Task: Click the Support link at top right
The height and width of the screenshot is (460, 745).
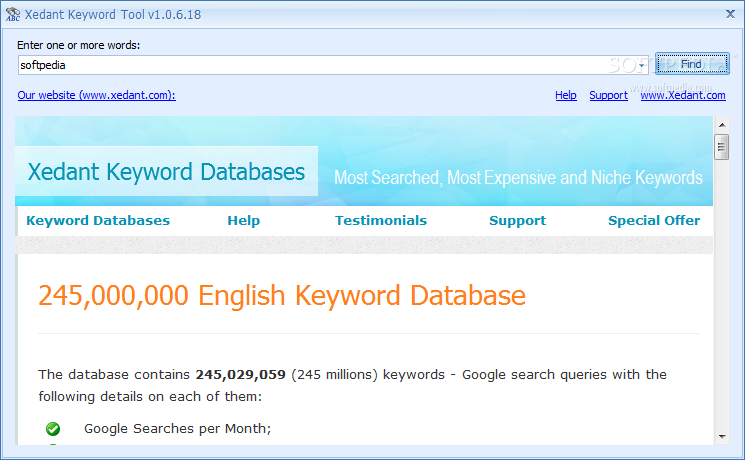Action: pos(608,95)
